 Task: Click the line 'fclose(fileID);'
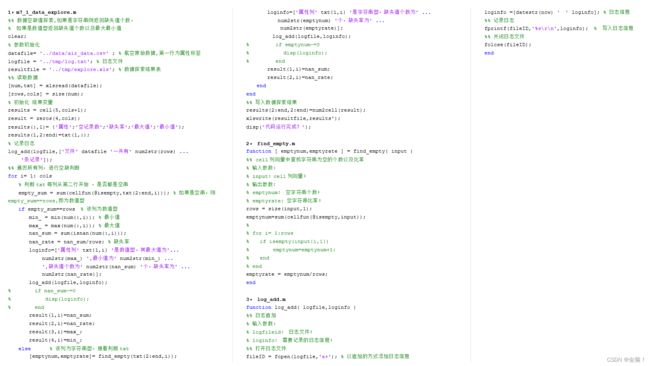pos(507,45)
